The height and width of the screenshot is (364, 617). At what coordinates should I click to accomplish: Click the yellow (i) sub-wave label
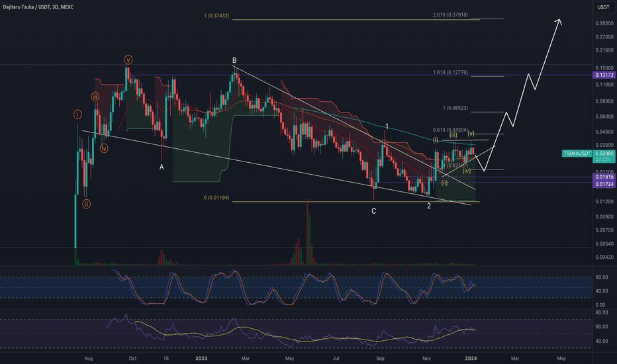[436, 140]
